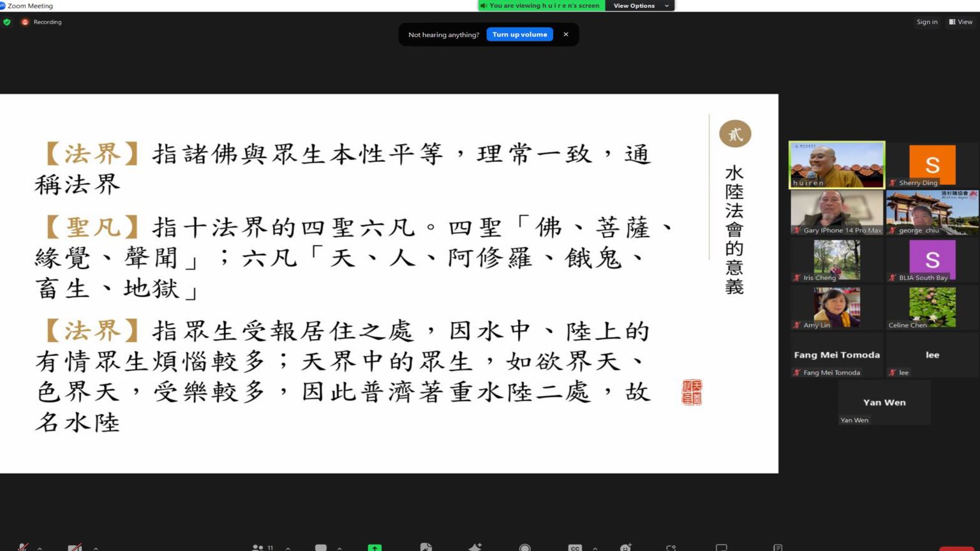Image resolution: width=980 pixels, height=551 pixels.
Task: Dismiss the Not hearing anything notification
Action: 565,34
